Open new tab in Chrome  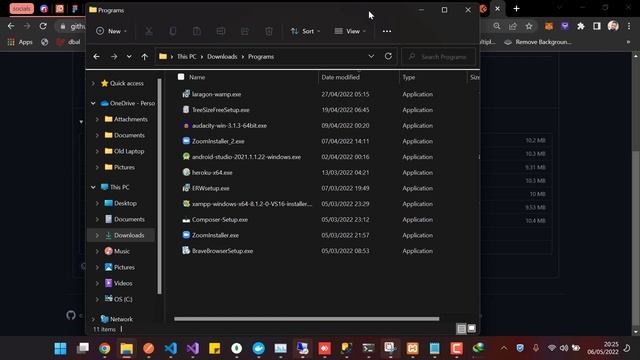516,9
